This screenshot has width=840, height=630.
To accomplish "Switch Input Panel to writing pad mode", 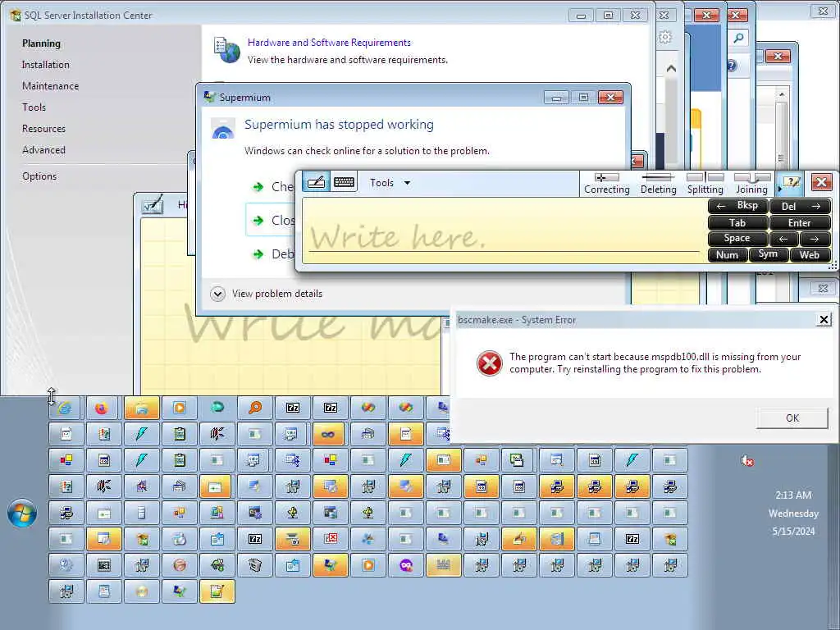I will [x=316, y=182].
